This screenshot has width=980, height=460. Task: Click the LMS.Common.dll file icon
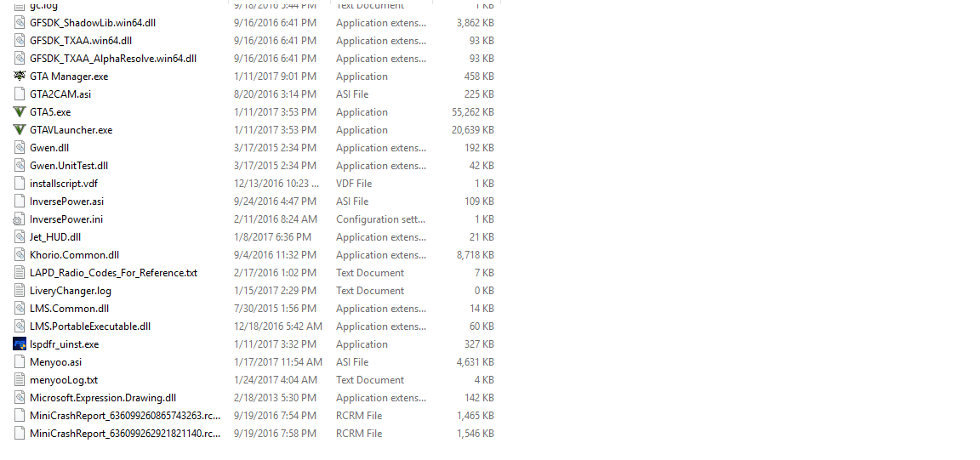(20, 309)
